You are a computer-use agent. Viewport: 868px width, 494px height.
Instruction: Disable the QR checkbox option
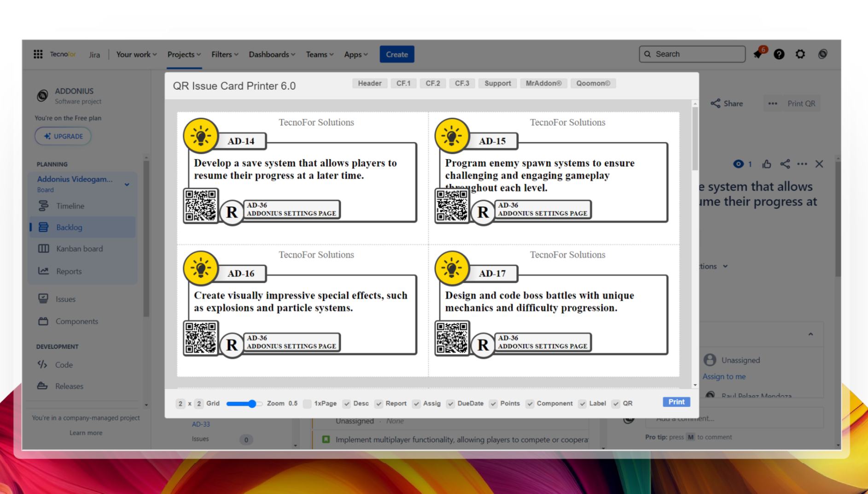[616, 404]
